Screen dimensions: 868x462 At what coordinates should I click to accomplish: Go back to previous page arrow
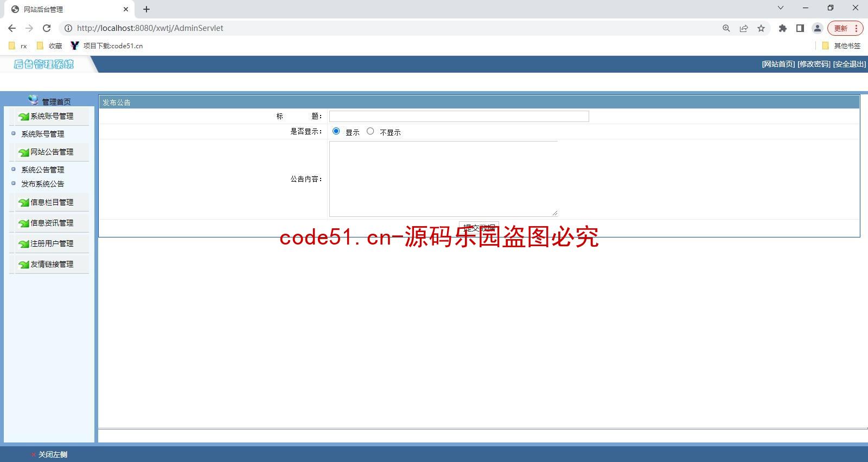pyautogui.click(x=12, y=28)
